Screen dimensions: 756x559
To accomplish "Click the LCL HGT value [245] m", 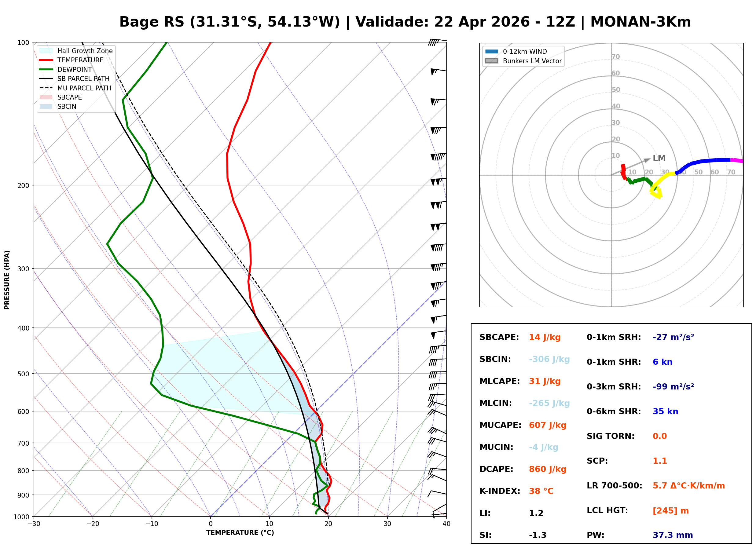I will click(x=671, y=511).
